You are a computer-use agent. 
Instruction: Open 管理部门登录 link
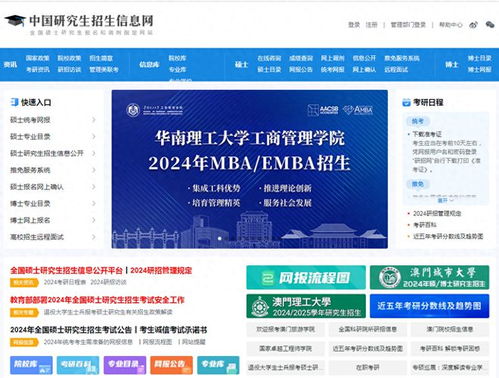point(408,25)
